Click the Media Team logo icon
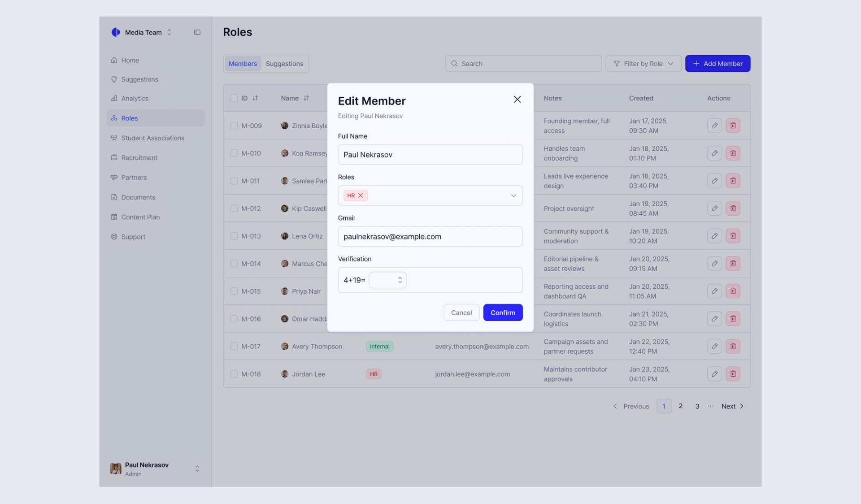Screen dimensions: 861x504 click(x=116, y=32)
